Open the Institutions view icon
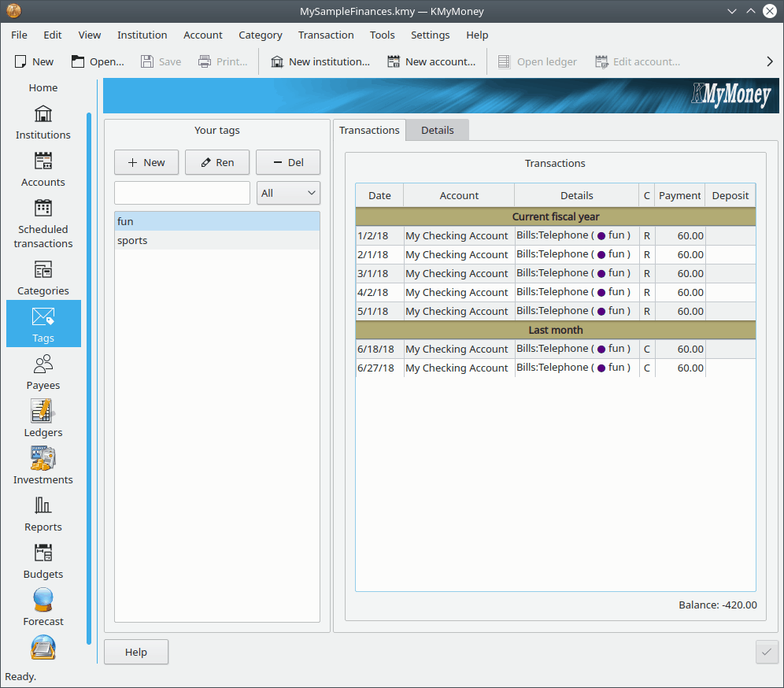Screen dimensions: 784x688 (x=43, y=114)
